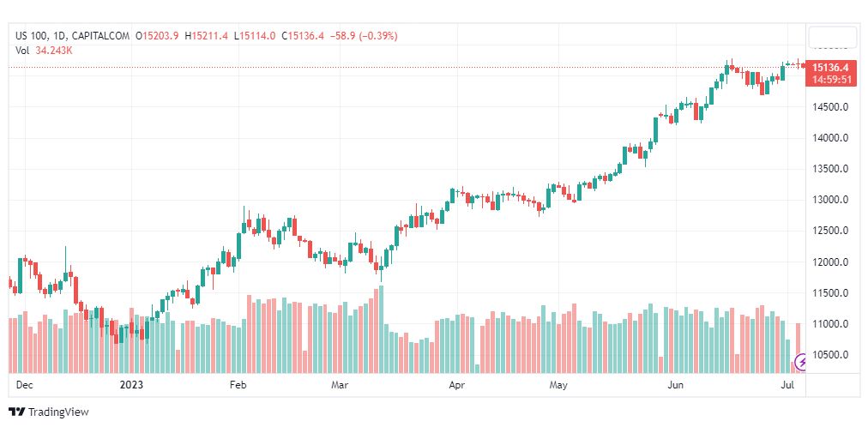868x427 pixels.
Task: Click the TradingView logo icon
Action: coord(16,412)
